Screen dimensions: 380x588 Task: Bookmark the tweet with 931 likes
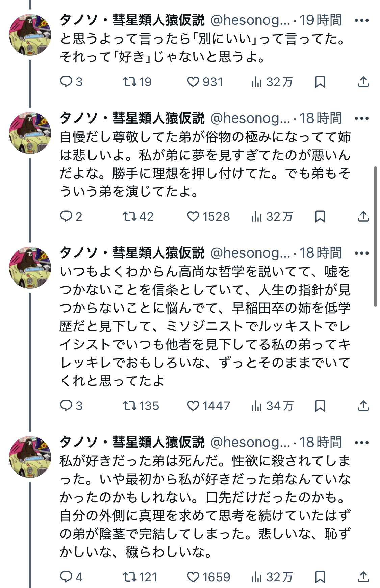pos(320,82)
